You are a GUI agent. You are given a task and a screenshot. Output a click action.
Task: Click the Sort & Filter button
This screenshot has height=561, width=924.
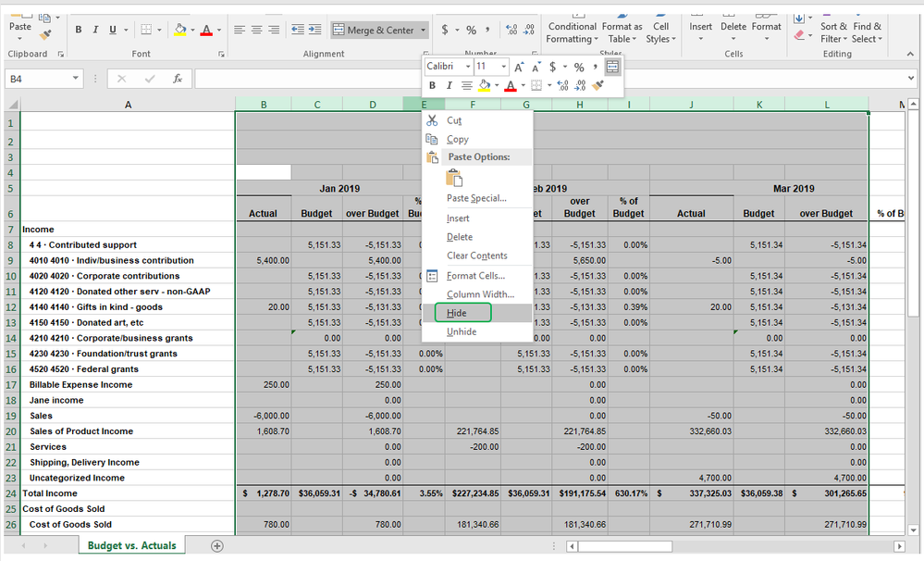tap(832, 32)
